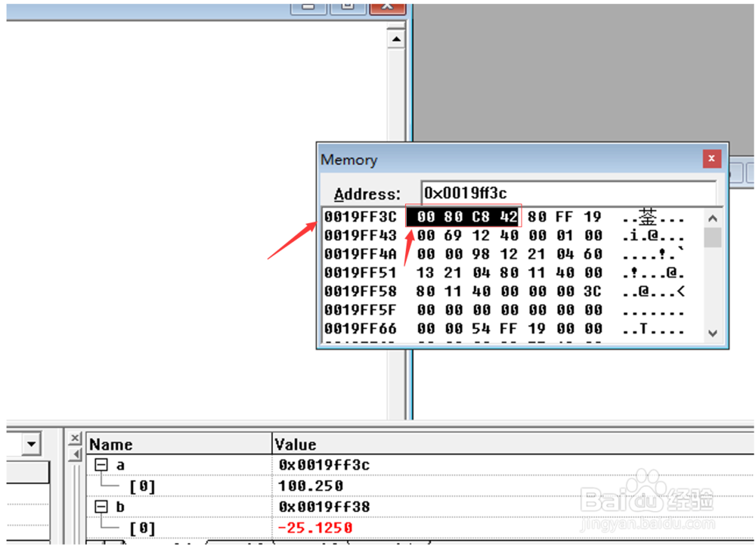The width and height of the screenshot is (756, 549).
Task: Click memory row address 0019FF3C
Action: pyautogui.click(x=360, y=217)
